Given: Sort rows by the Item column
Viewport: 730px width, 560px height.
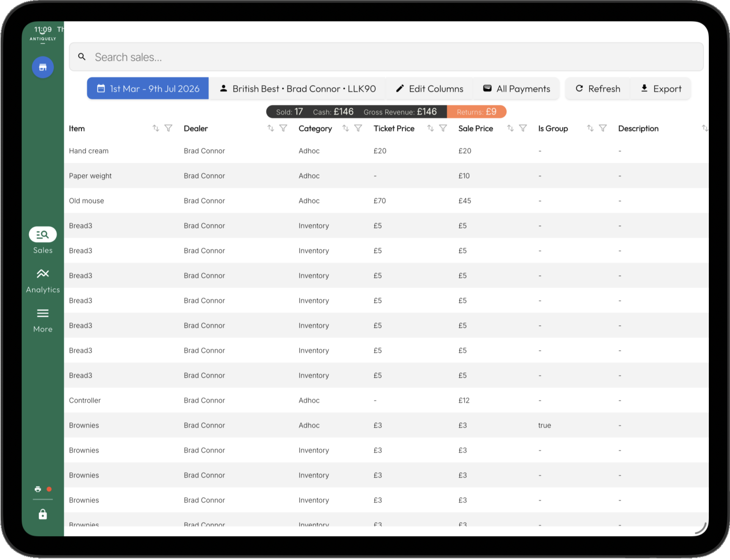Looking at the screenshot, I should [156, 128].
